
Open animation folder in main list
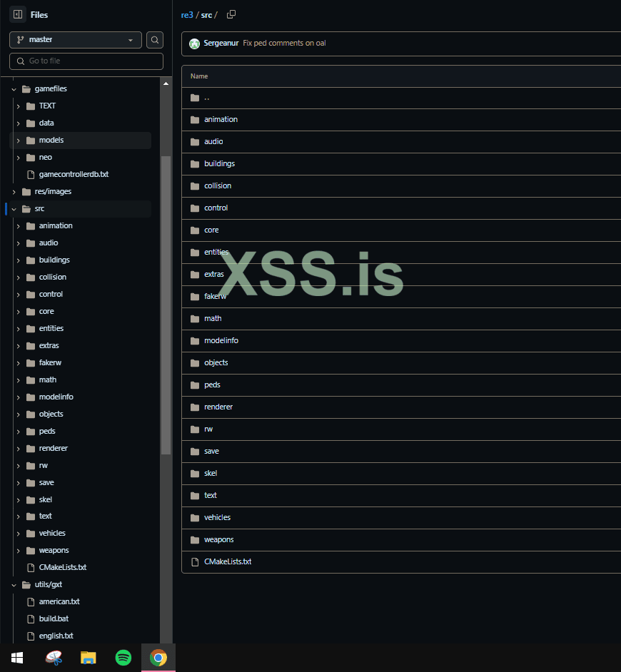pos(221,120)
